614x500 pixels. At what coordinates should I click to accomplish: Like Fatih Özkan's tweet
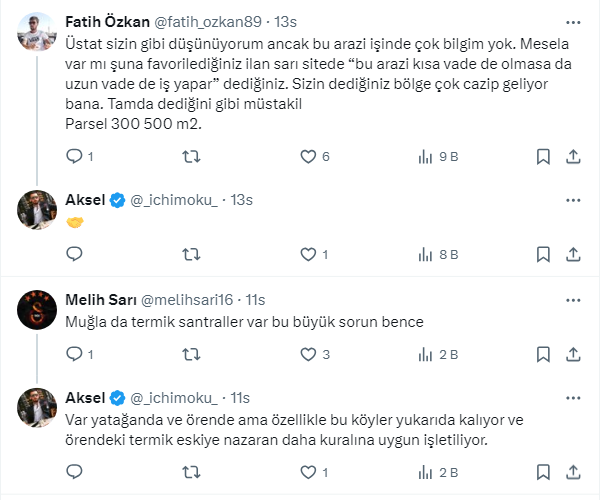[x=307, y=157]
